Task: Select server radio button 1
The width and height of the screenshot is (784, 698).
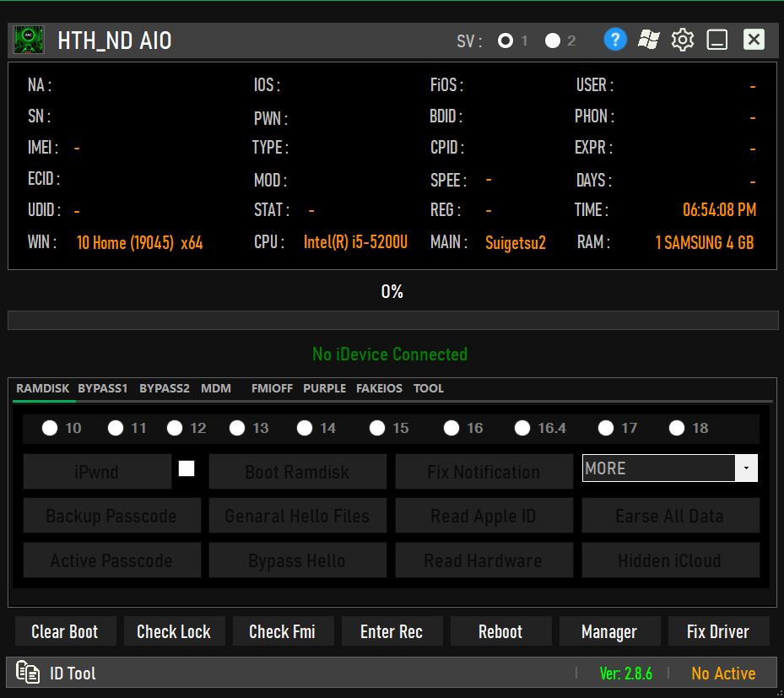Action: pos(505,41)
